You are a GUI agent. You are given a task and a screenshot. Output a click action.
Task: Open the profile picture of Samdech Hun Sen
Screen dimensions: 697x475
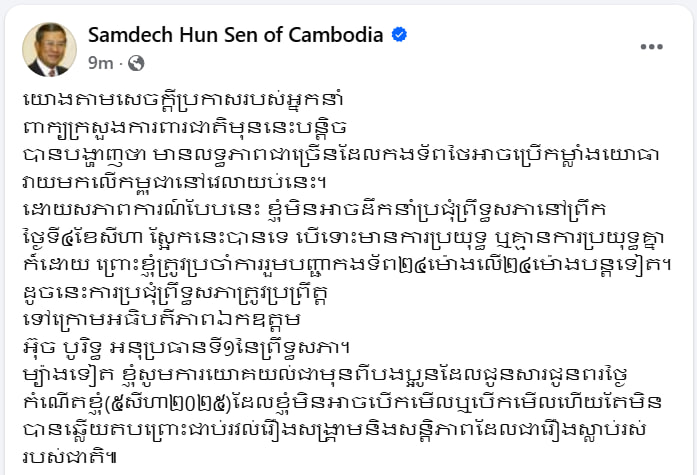pyautogui.click(x=49, y=49)
